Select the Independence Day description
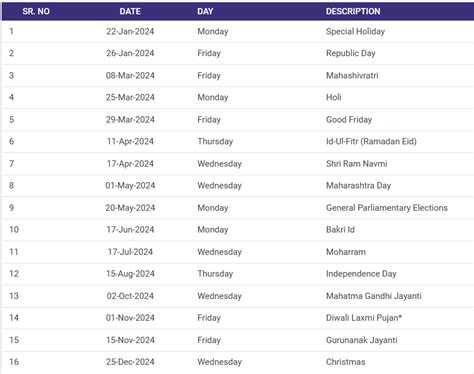 click(361, 274)
